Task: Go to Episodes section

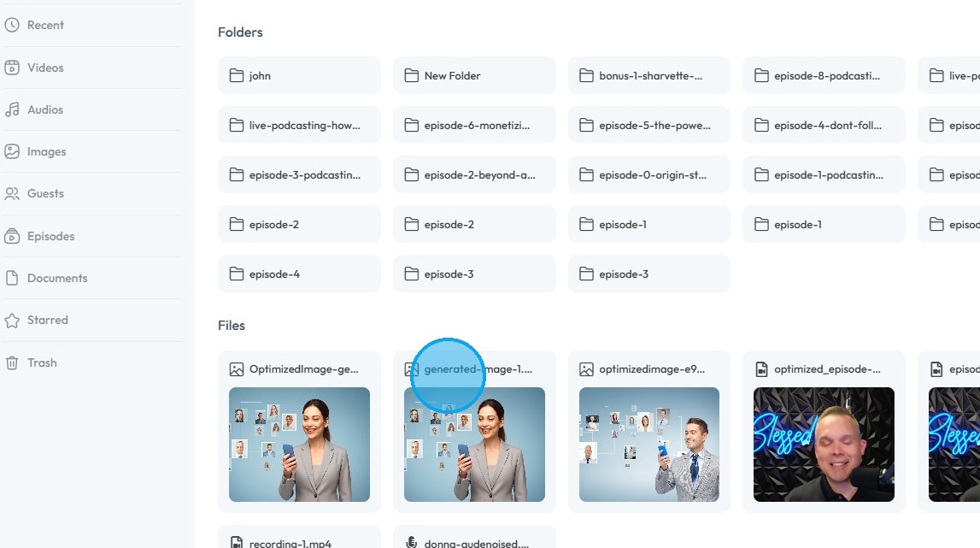Action: click(x=50, y=236)
